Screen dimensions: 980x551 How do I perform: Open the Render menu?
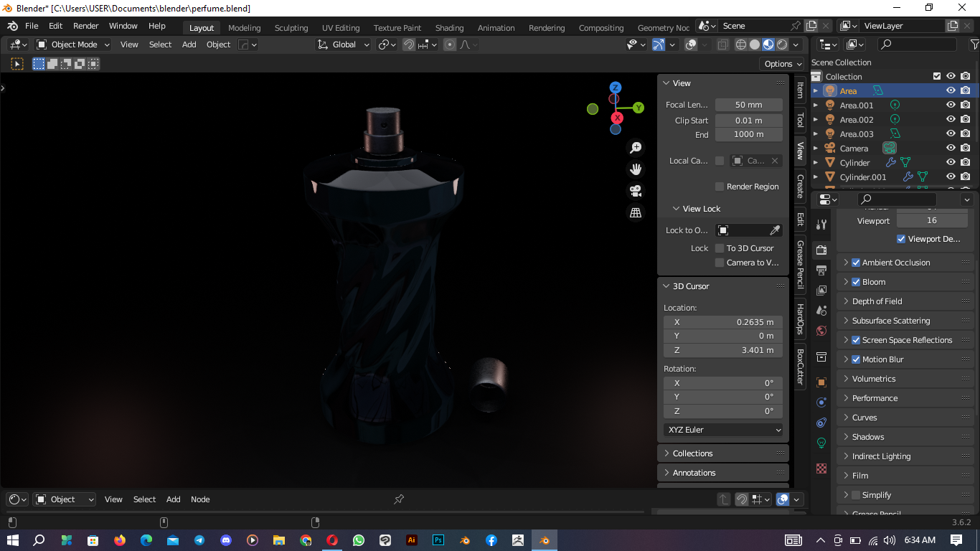[85, 26]
